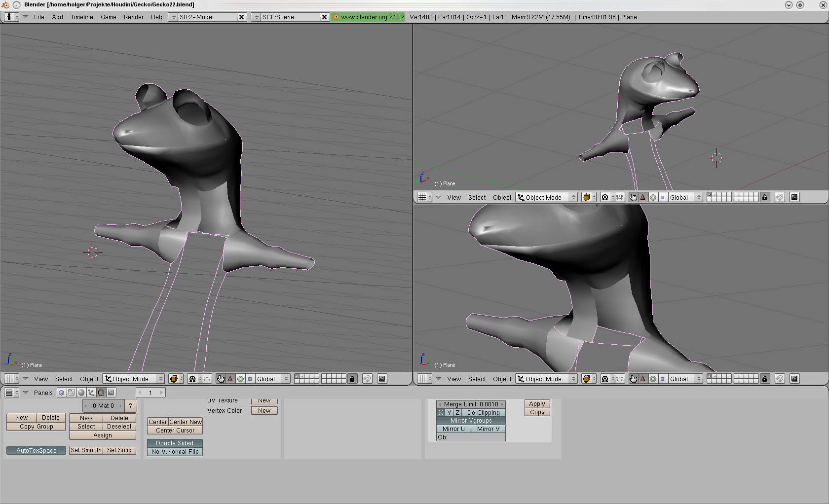This screenshot has height=504, width=829.
Task: Open the Object Mode dropdown in the top-right viewport
Action: (547, 197)
